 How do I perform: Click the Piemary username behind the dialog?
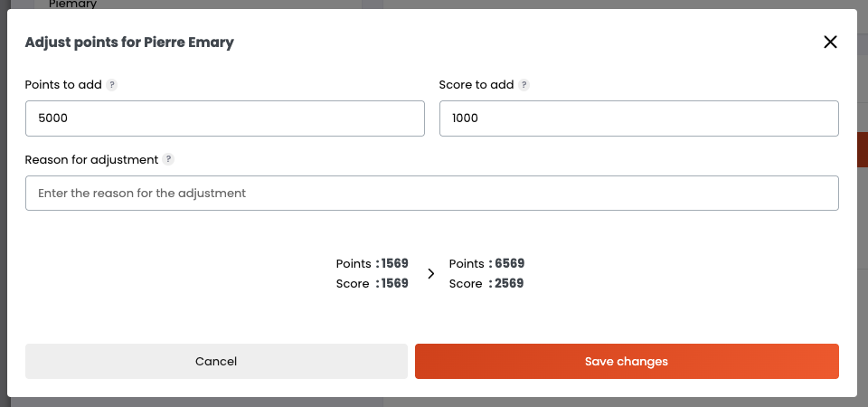click(x=72, y=5)
